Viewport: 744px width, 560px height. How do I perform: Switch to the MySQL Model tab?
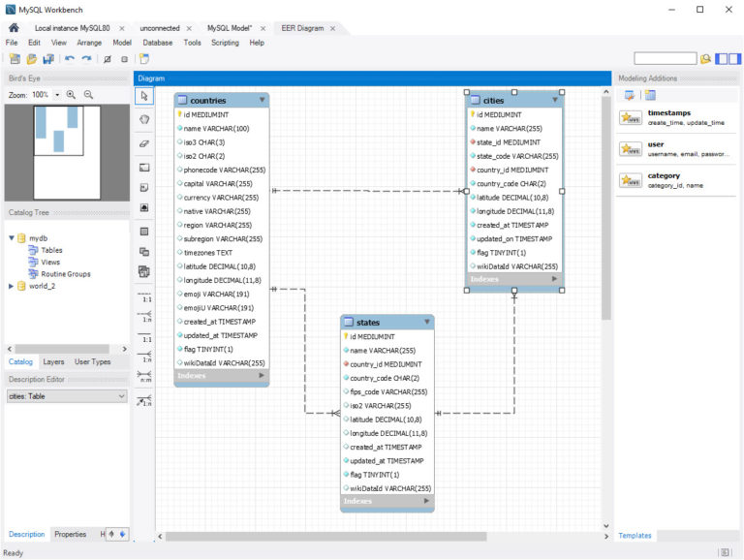point(230,28)
